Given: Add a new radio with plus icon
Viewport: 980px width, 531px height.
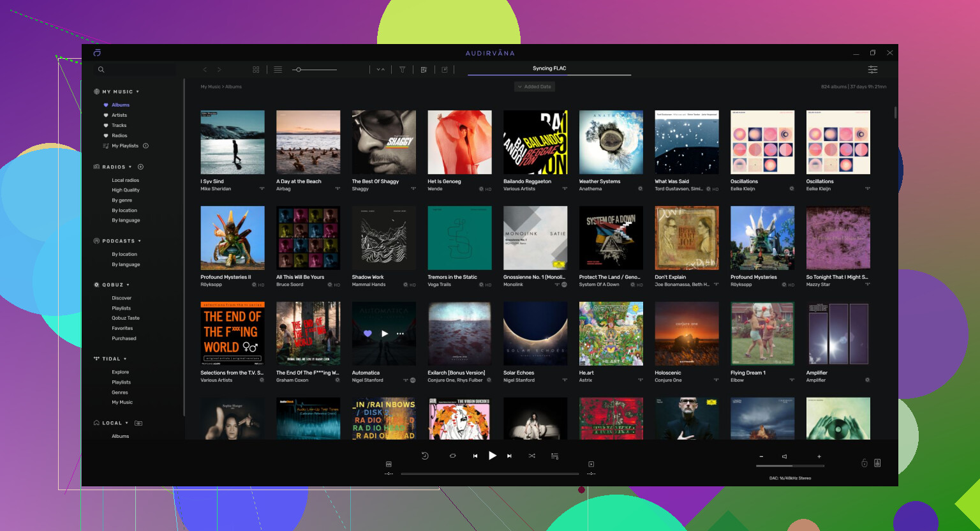Looking at the screenshot, I should (x=141, y=167).
